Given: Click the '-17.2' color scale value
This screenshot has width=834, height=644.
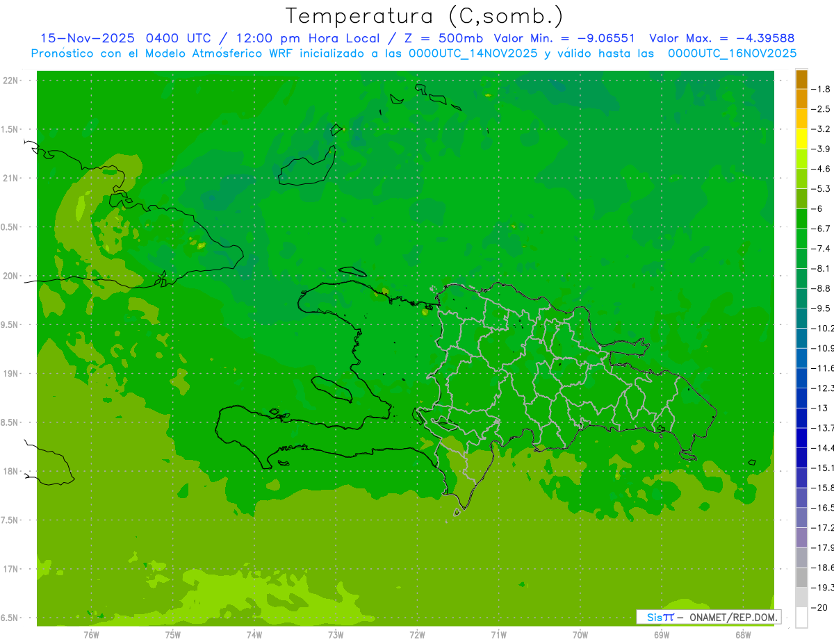Looking at the screenshot, I should (822, 528).
